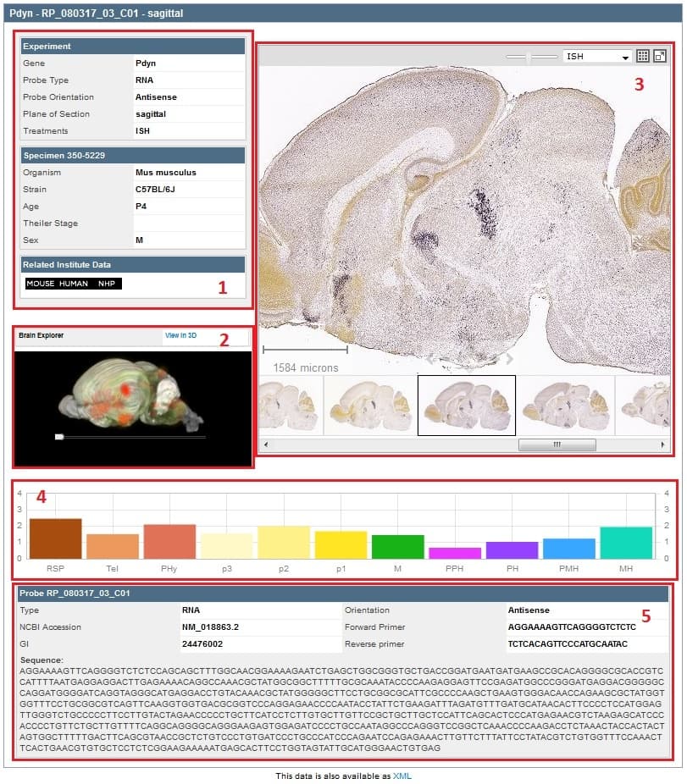Click the Brain Explorer 3D brain preview
687x784 pixels.
click(133, 395)
